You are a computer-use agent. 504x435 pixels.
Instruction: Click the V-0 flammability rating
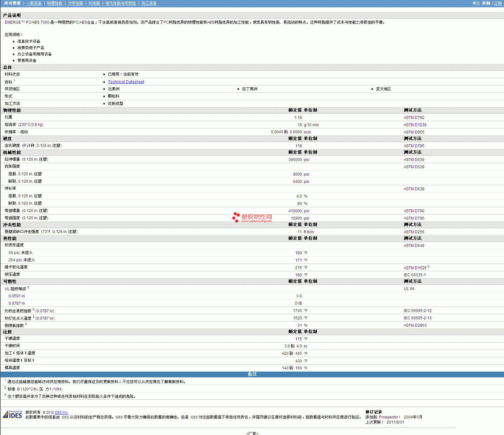(299, 296)
